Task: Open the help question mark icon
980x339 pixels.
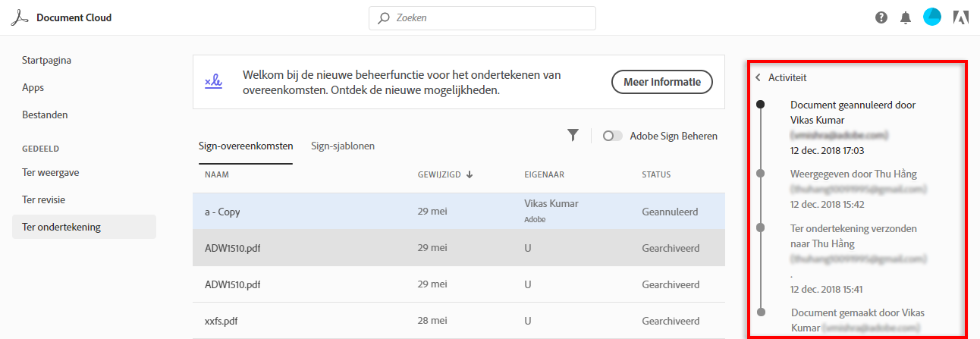Action: [x=881, y=17]
